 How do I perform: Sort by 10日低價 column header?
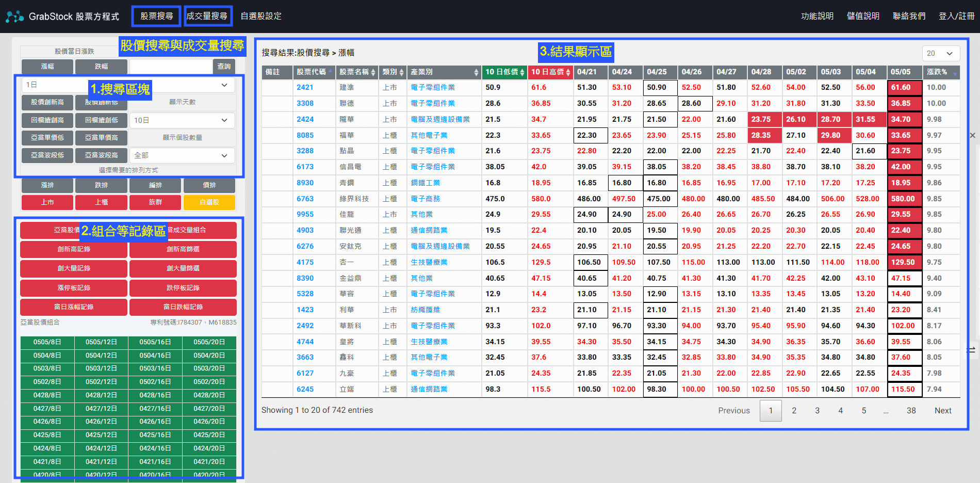tap(504, 72)
